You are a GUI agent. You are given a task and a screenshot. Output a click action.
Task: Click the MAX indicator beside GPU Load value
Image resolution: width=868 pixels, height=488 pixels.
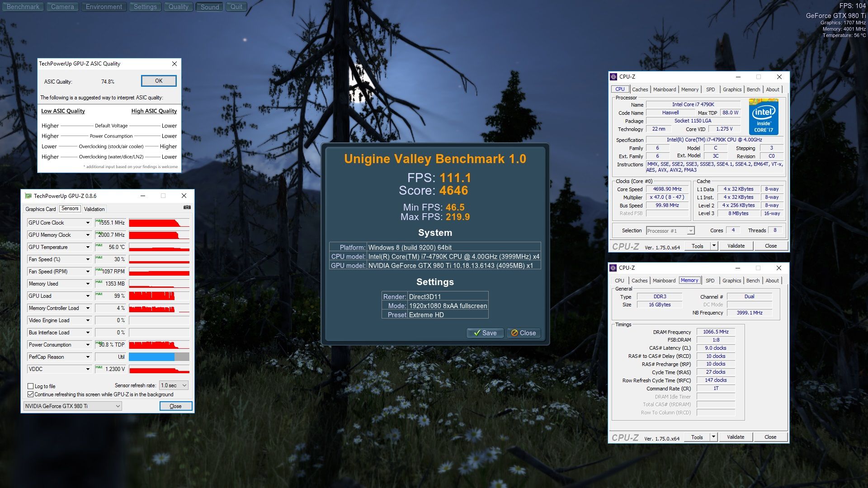coord(99,294)
